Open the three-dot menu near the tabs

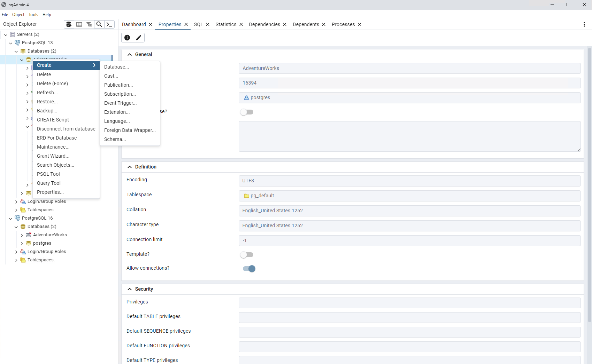584,24
